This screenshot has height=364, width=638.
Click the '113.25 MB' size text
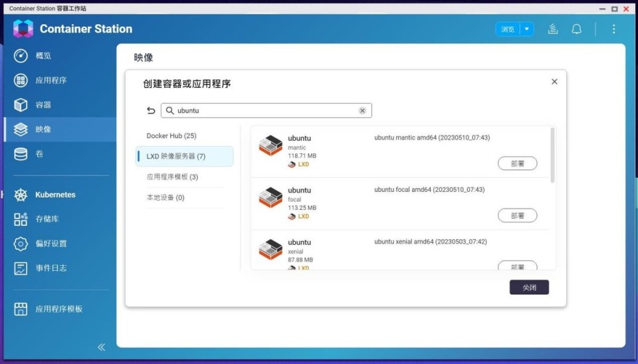[302, 208]
